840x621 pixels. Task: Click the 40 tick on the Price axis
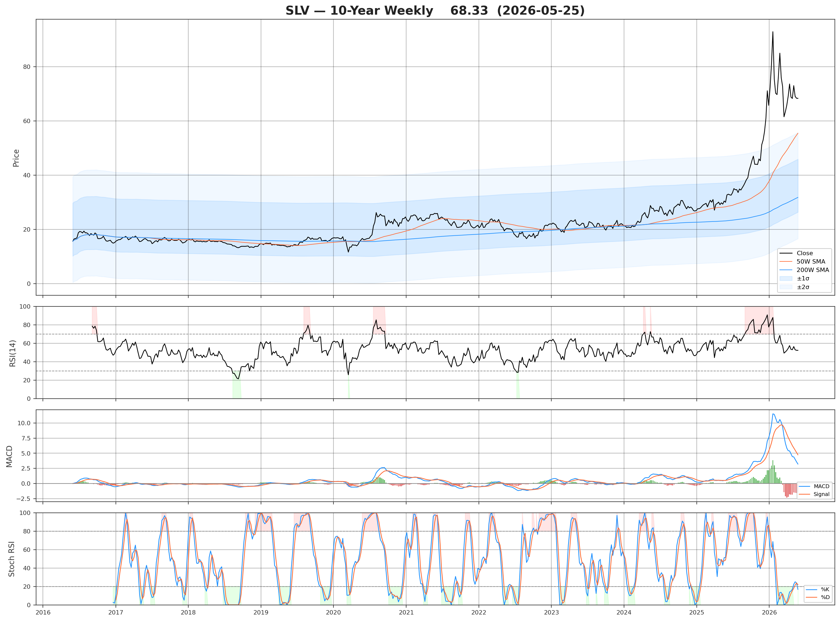pos(27,175)
